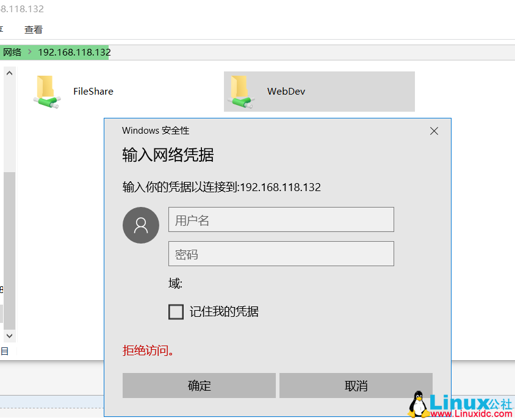Switch to the 查看 ribbon tab
Image resolution: width=515 pixels, height=420 pixels.
click(33, 29)
